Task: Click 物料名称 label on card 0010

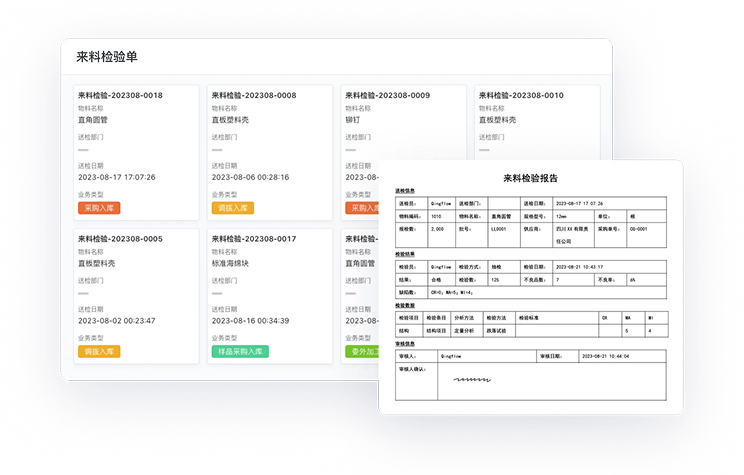Action: click(x=492, y=108)
